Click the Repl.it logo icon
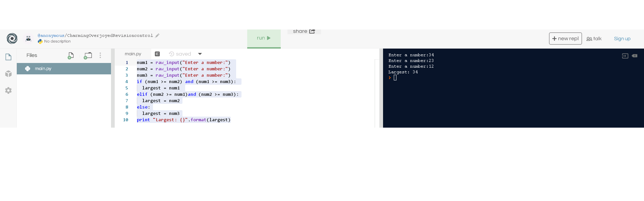Image resolution: width=644 pixels, height=201 pixels. coord(12,39)
